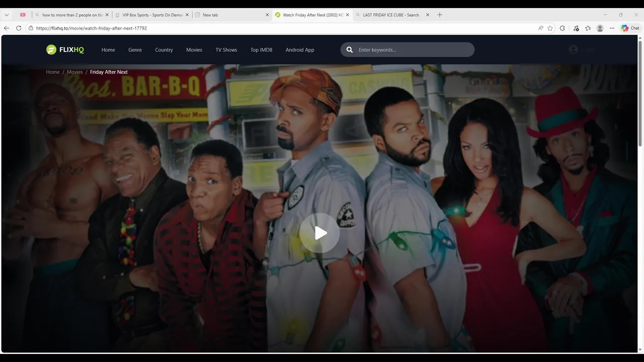644x362 pixels.
Task: Open the media control music icon
Action: pyautogui.click(x=576, y=28)
